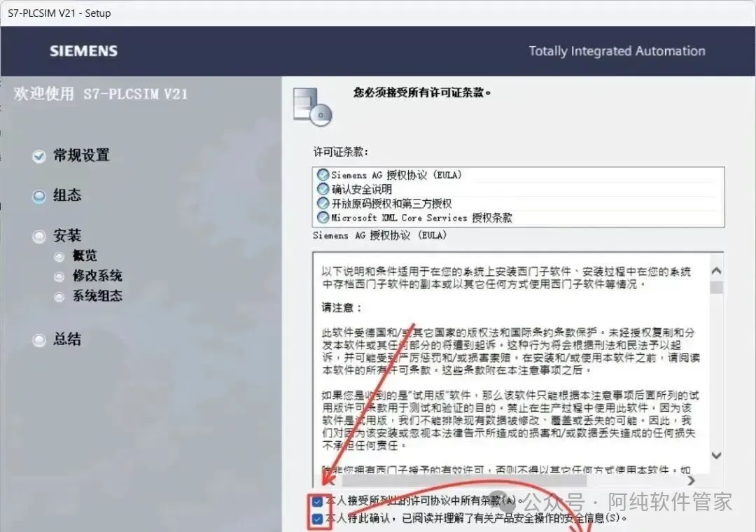Click the horizontal scrollbar thumb of license text
This screenshot has width=756, height=532.
(x=464, y=480)
